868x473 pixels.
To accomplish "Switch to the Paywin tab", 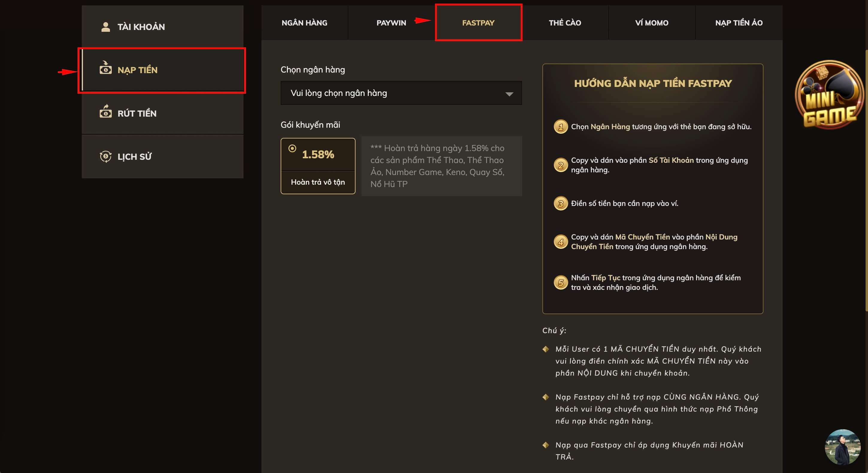I will 391,22.
